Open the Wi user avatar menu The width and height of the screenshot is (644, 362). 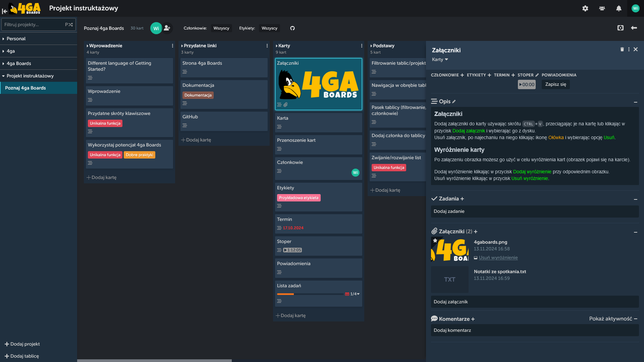tap(636, 8)
